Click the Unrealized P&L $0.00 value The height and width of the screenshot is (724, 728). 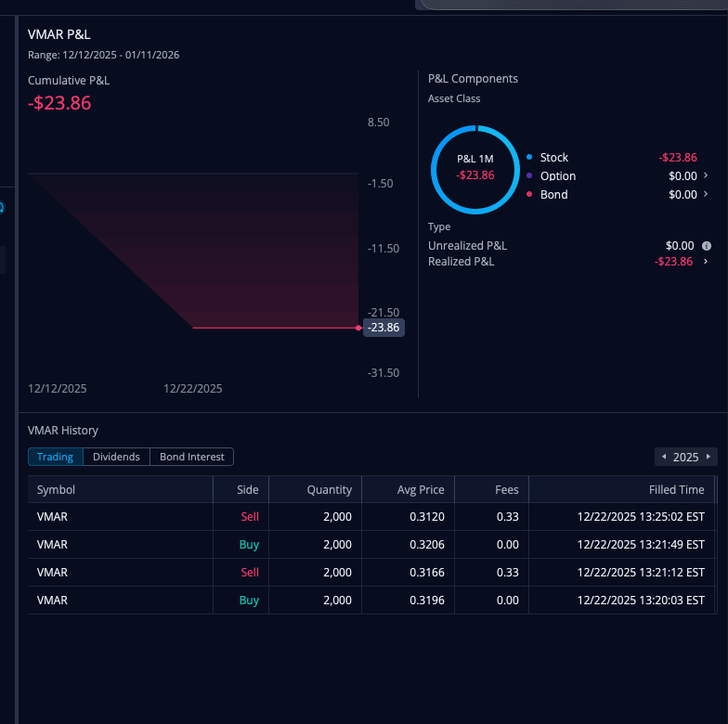[x=680, y=245]
